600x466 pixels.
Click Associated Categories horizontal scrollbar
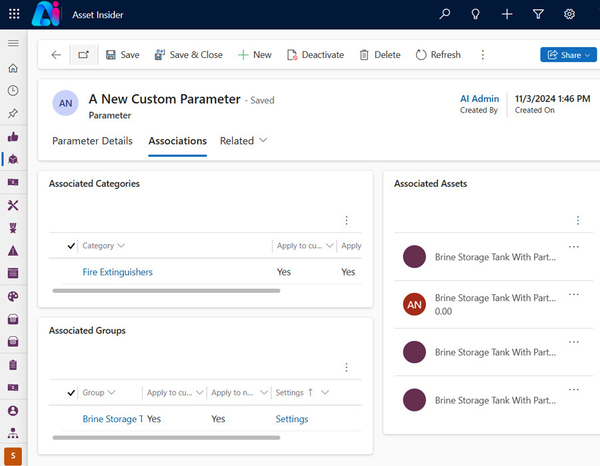[x=166, y=291]
